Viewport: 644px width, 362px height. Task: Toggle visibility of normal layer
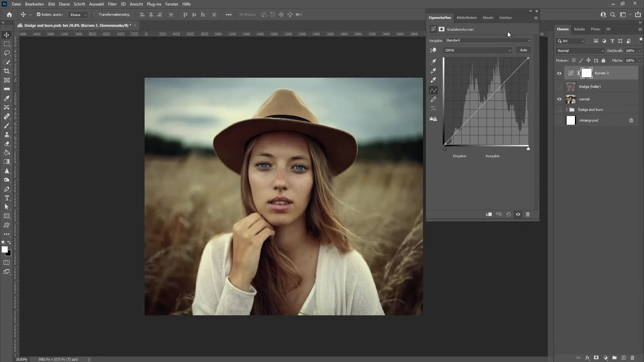(x=559, y=99)
